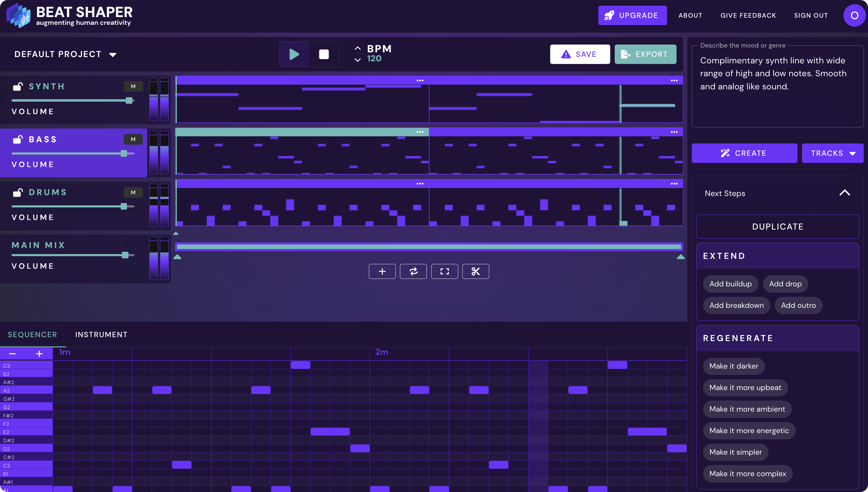Zoom out sequencer with minus icon
This screenshot has width=868, height=492.
(13, 353)
